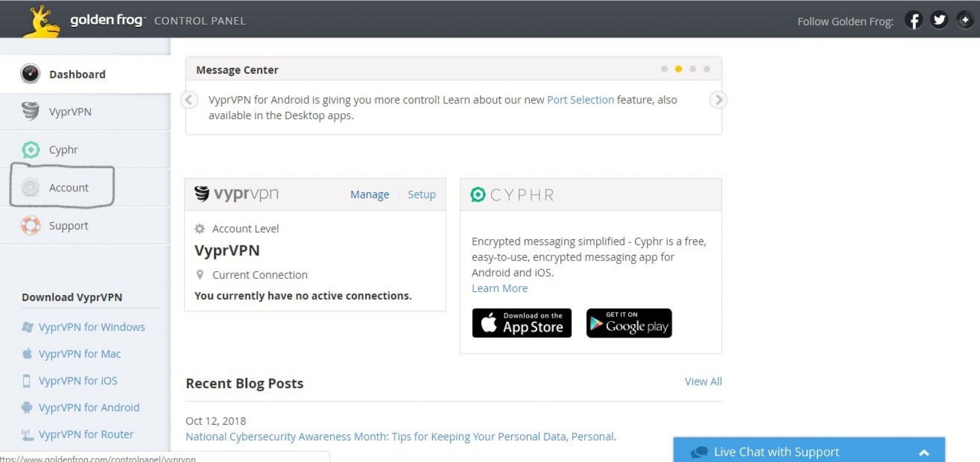
Task: Select first Message Center pagination dot
Action: click(x=664, y=69)
